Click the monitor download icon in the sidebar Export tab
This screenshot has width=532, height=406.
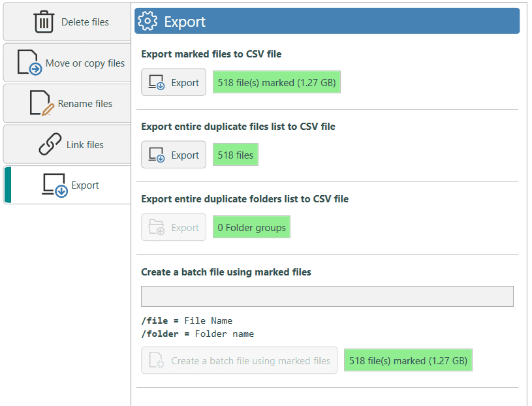click(x=55, y=185)
